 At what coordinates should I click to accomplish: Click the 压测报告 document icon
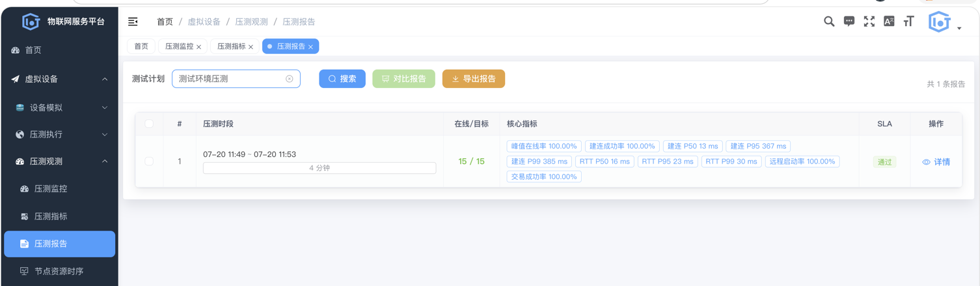coord(25,244)
